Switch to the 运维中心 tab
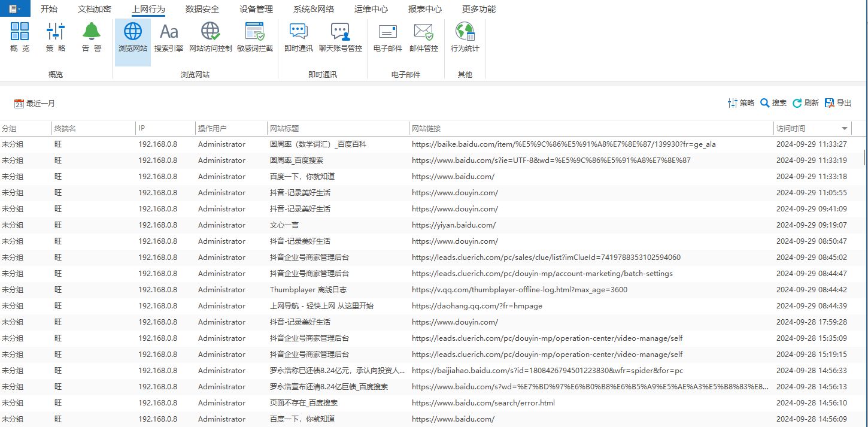 (x=371, y=9)
